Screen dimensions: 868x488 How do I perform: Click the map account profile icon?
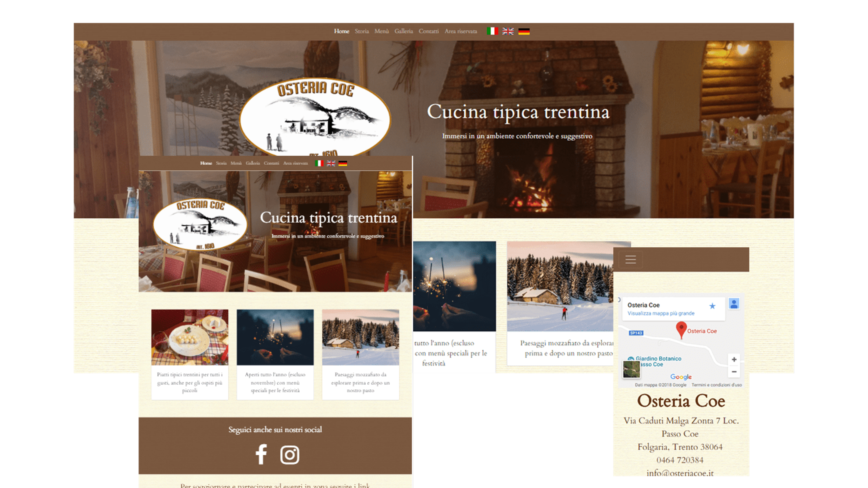[734, 304]
